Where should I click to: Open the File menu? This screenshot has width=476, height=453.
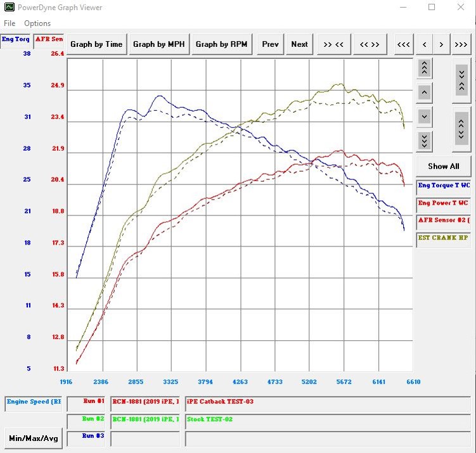point(10,23)
